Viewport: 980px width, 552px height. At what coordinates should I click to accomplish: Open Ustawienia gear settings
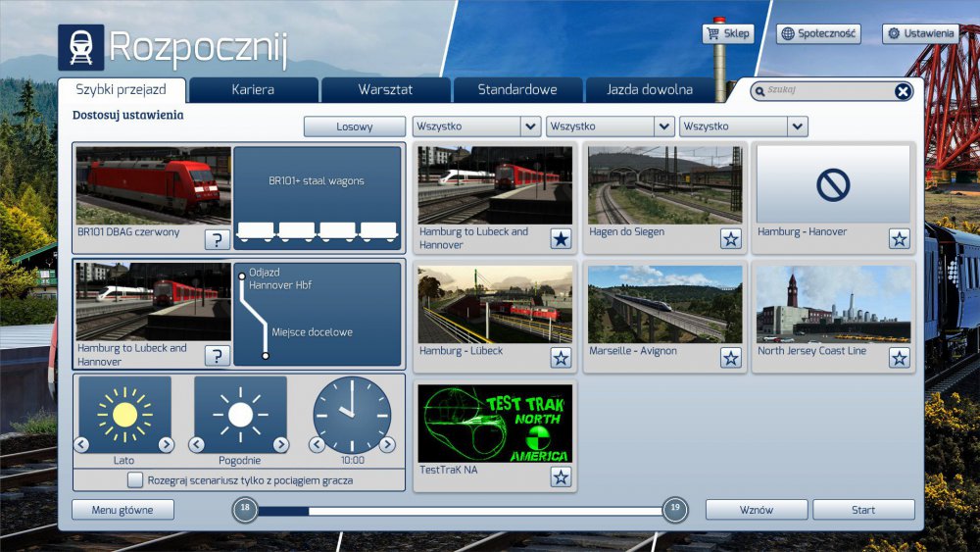pos(920,33)
